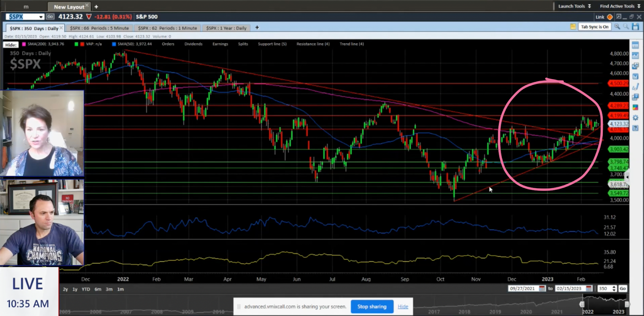
Task: Click the chart style icon in right sidebar
Action: click(x=636, y=55)
